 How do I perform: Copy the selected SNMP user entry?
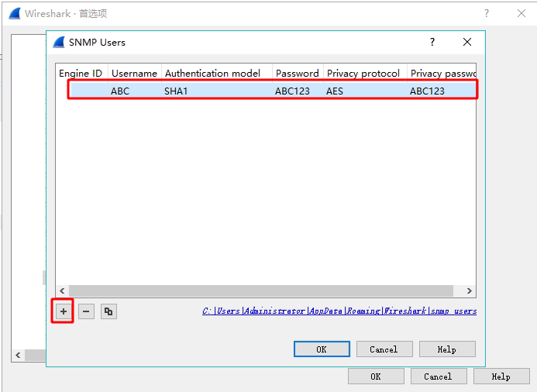[108, 311]
